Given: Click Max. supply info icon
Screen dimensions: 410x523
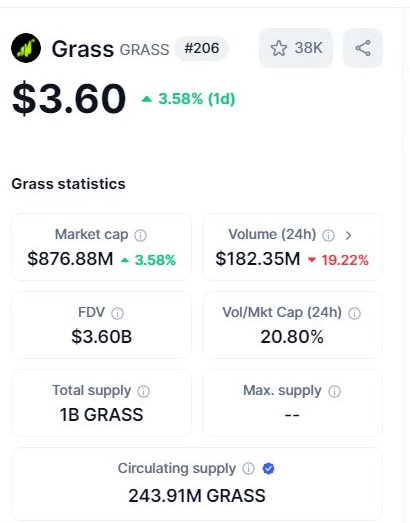Looking at the screenshot, I should [334, 391].
